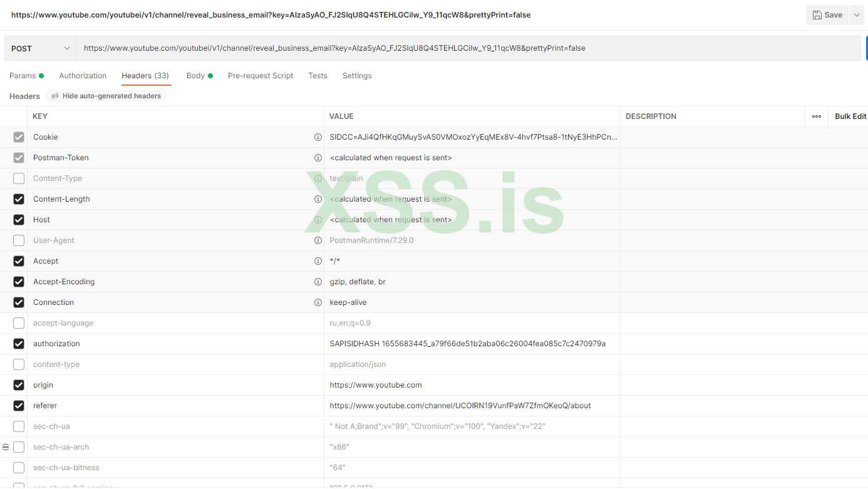Click the Save button
Image resolution: width=868 pixels, height=489 pixels.
tap(827, 15)
